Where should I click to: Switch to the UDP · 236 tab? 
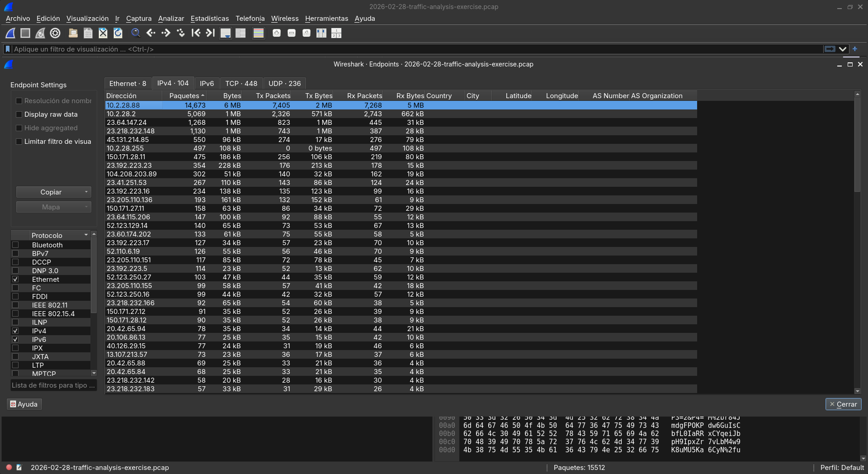coord(285,84)
